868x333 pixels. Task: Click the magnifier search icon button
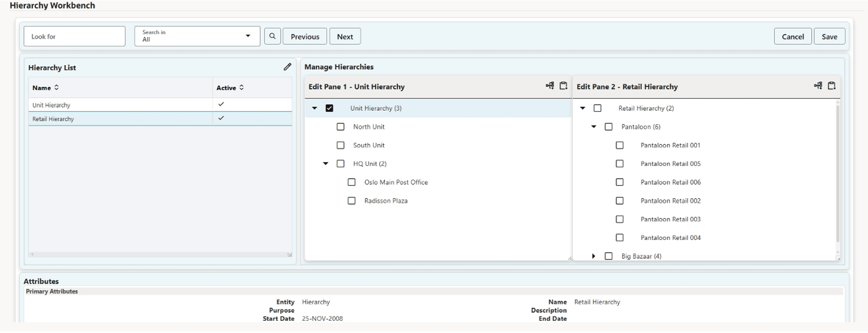[x=272, y=36]
